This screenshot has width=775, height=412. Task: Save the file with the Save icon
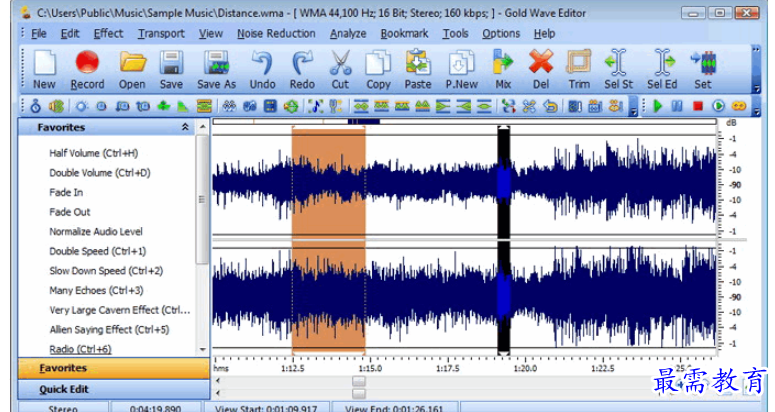[x=171, y=69]
